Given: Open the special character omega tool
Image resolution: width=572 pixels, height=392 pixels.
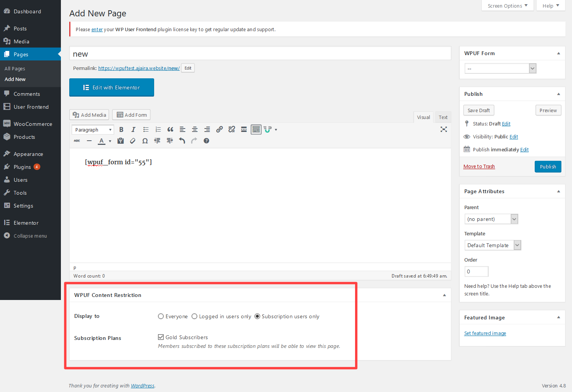Looking at the screenshot, I should (x=145, y=141).
